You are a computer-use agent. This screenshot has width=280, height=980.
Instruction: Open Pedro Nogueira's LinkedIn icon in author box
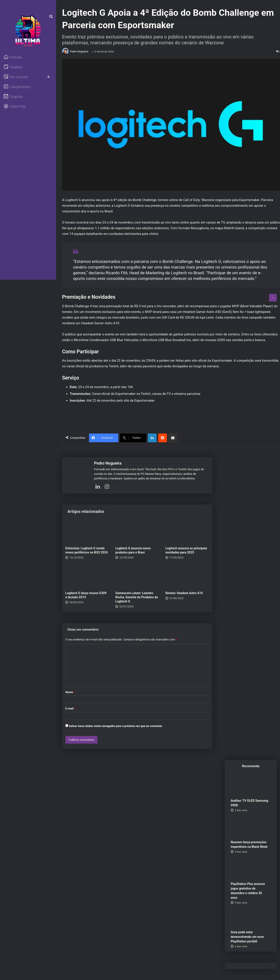click(x=98, y=487)
